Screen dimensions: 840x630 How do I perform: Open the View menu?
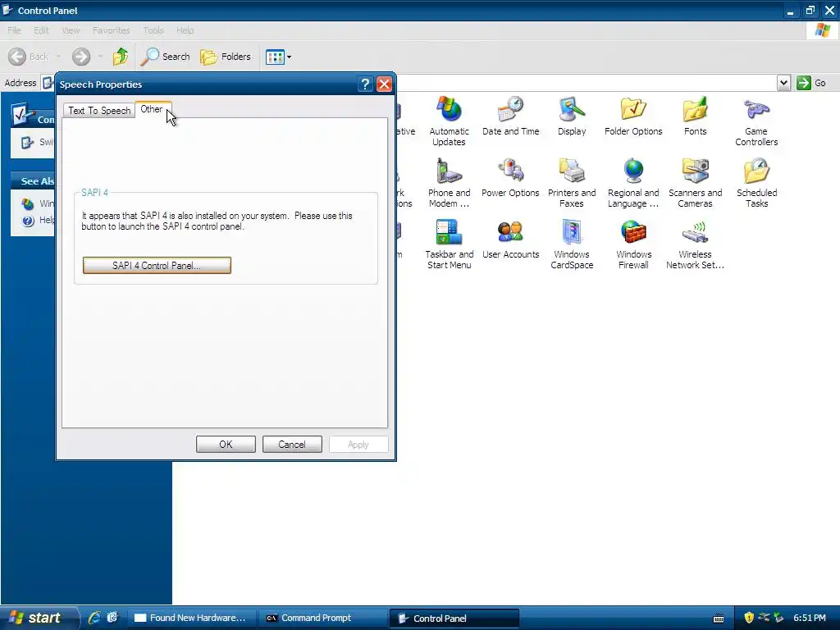pyautogui.click(x=71, y=30)
